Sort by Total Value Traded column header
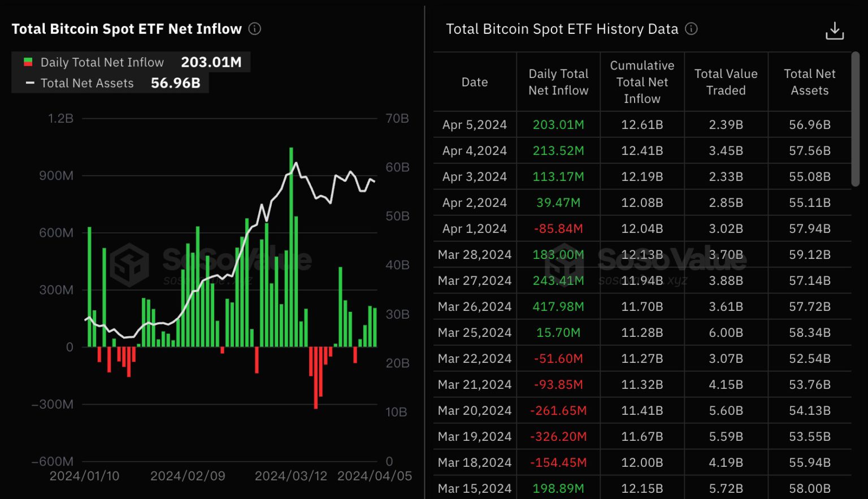The image size is (868, 499). coord(726,82)
